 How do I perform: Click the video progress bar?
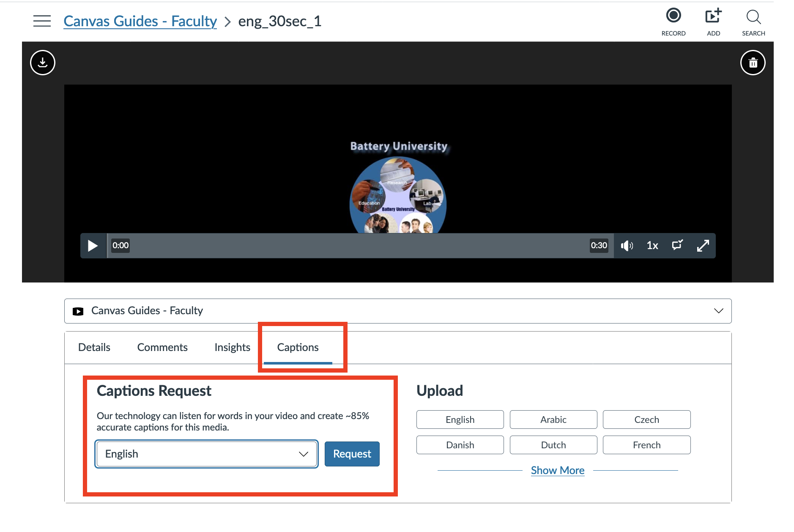[359, 246]
